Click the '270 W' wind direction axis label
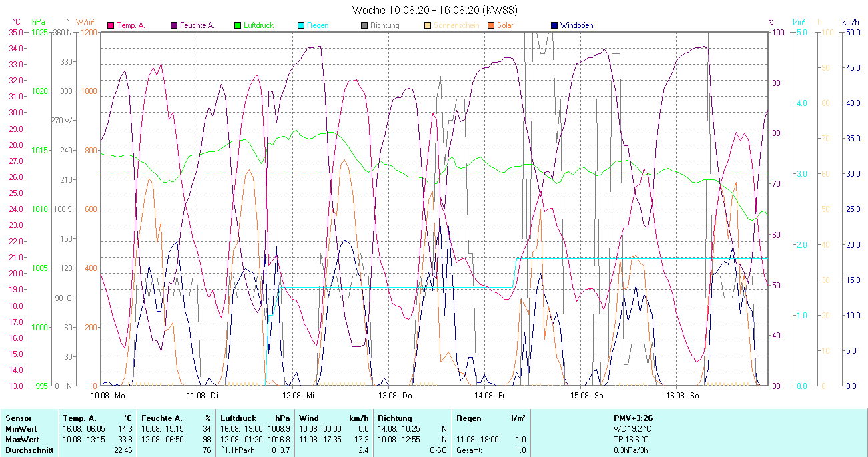 coord(63,120)
